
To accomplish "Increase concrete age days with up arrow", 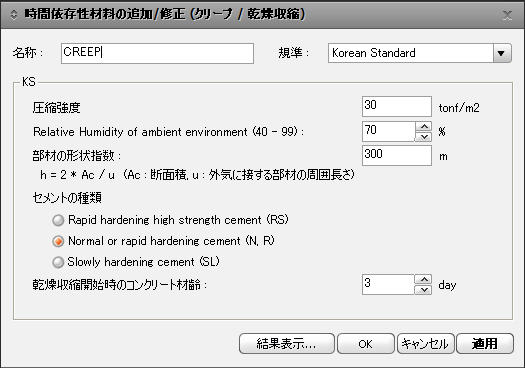I will coord(424,279).
